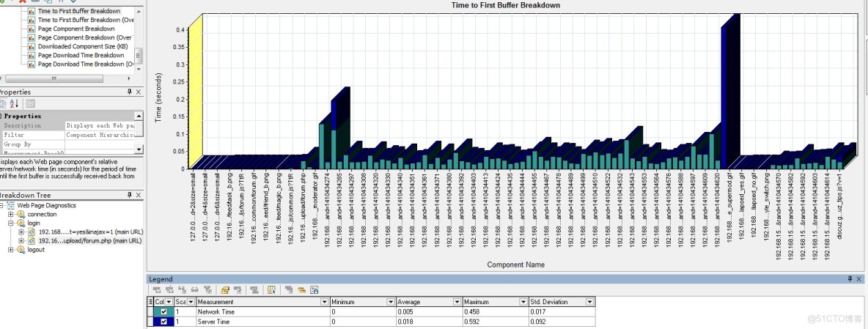The height and width of the screenshot is (329, 868).
Task: Pin the Legend panel
Action: click(x=850, y=279)
